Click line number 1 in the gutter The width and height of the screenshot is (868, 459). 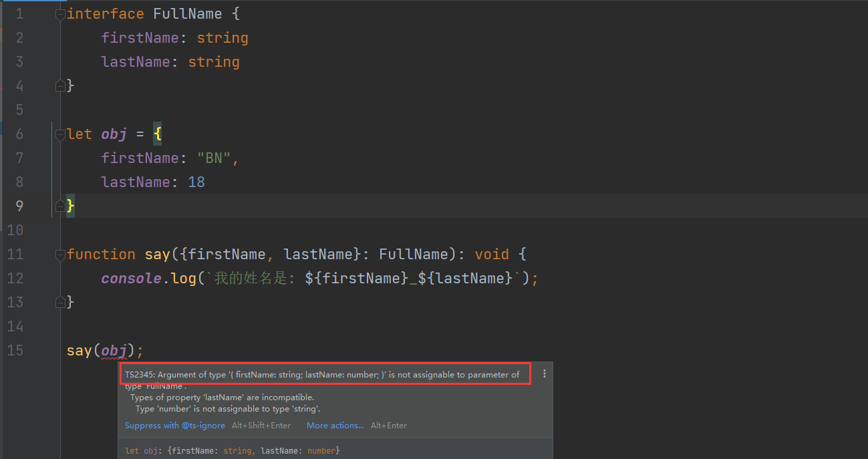(x=19, y=14)
